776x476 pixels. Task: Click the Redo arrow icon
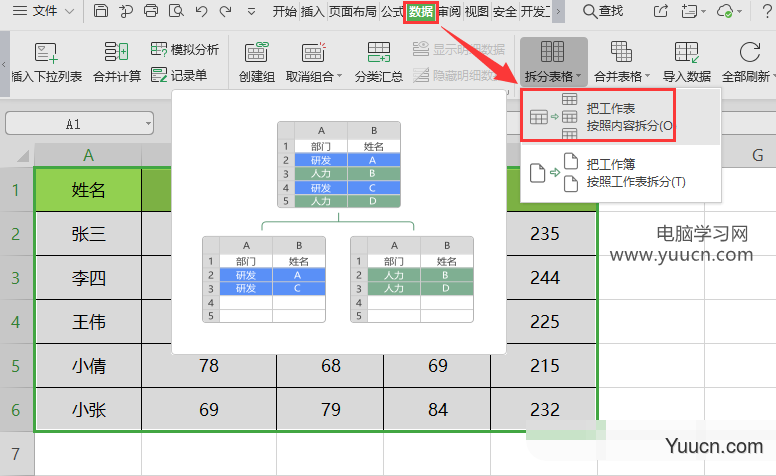point(226,11)
